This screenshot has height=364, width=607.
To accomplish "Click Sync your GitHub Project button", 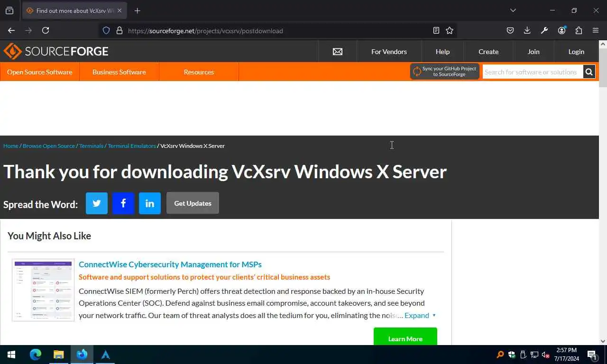I will 445,72.
